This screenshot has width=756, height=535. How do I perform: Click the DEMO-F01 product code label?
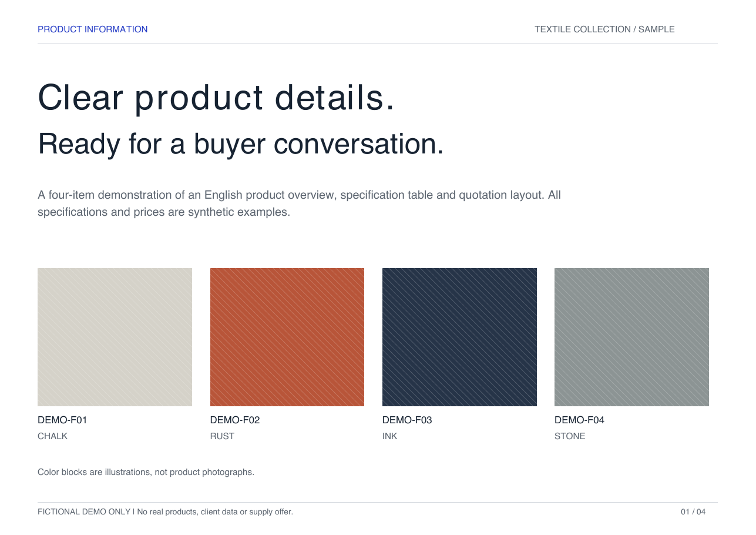pos(62,420)
